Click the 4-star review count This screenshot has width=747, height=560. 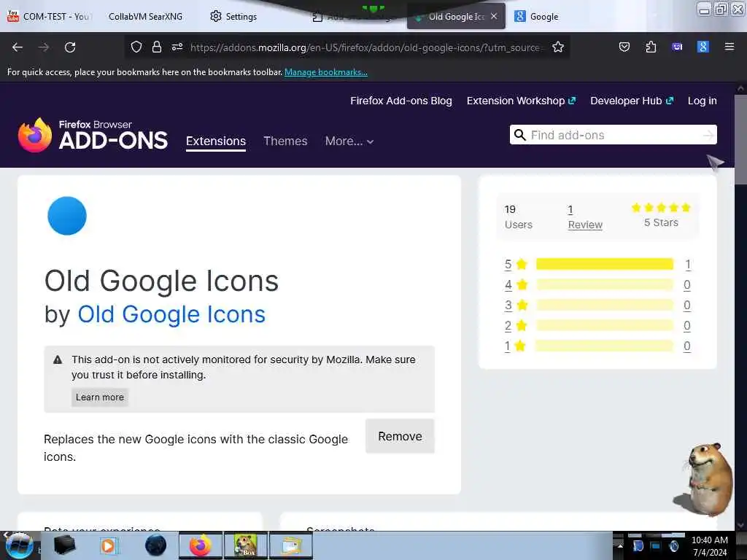click(x=687, y=285)
